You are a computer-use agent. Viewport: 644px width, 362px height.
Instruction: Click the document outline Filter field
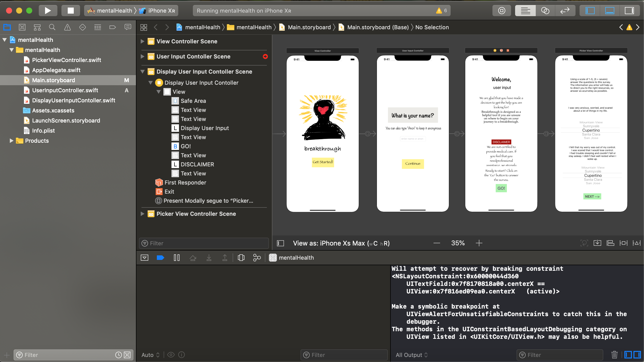(x=204, y=243)
